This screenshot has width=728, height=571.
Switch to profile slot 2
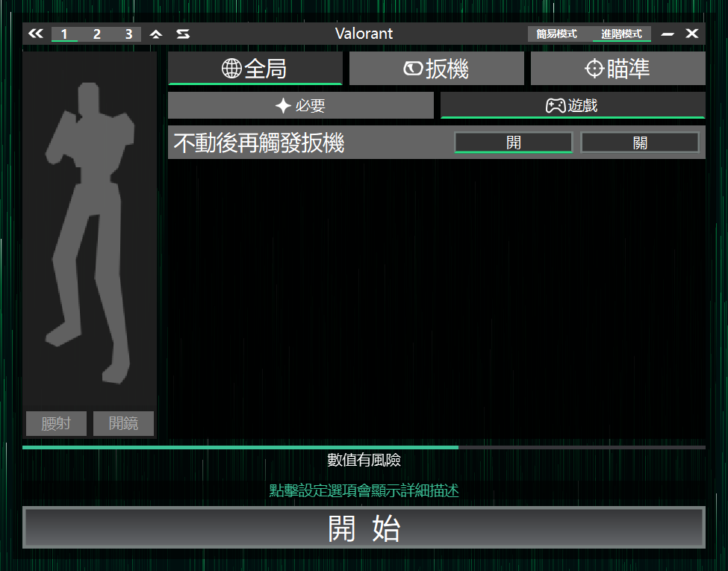[x=97, y=34]
